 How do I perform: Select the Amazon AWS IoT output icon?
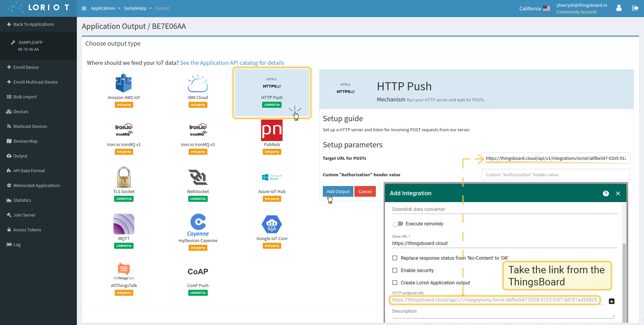coord(123,83)
